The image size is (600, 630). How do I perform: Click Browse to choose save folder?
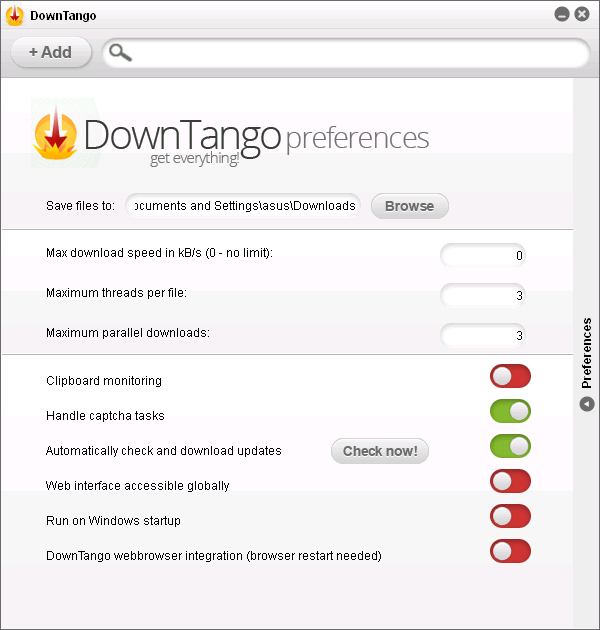[x=410, y=206]
